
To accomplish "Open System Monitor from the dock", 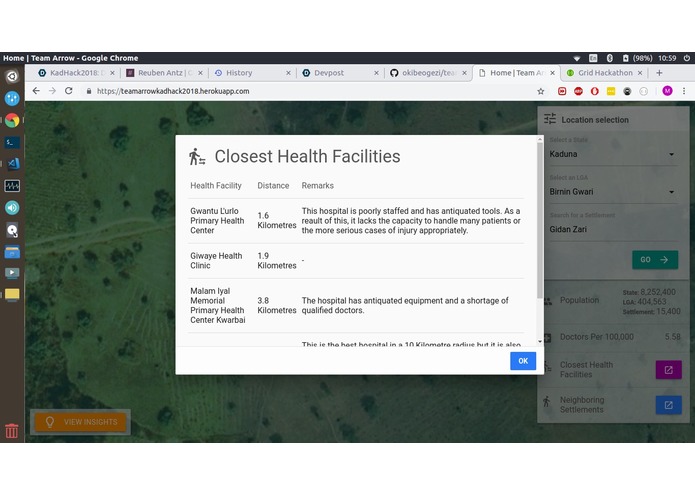I will pyautogui.click(x=12, y=186).
